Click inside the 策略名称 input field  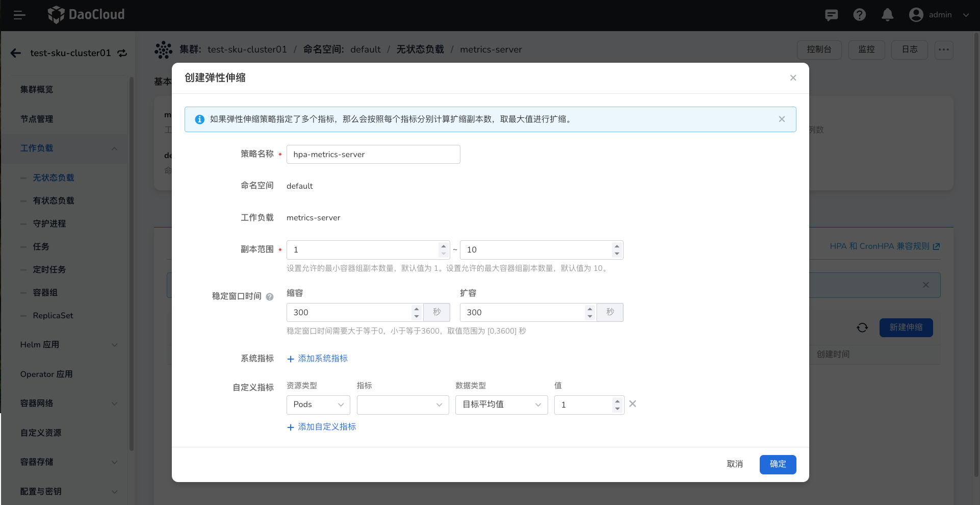click(373, 154)
